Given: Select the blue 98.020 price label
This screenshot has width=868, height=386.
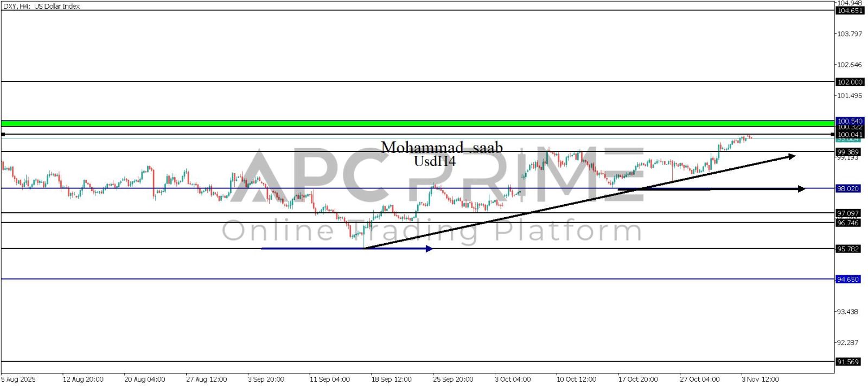Looking at the screenshot, I should tap(847, 188).
